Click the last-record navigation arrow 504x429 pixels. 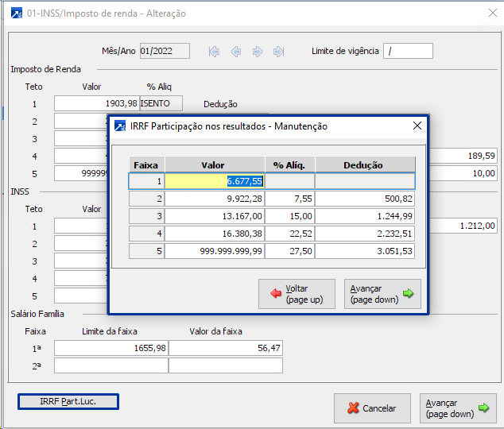[x=278, y=52]
